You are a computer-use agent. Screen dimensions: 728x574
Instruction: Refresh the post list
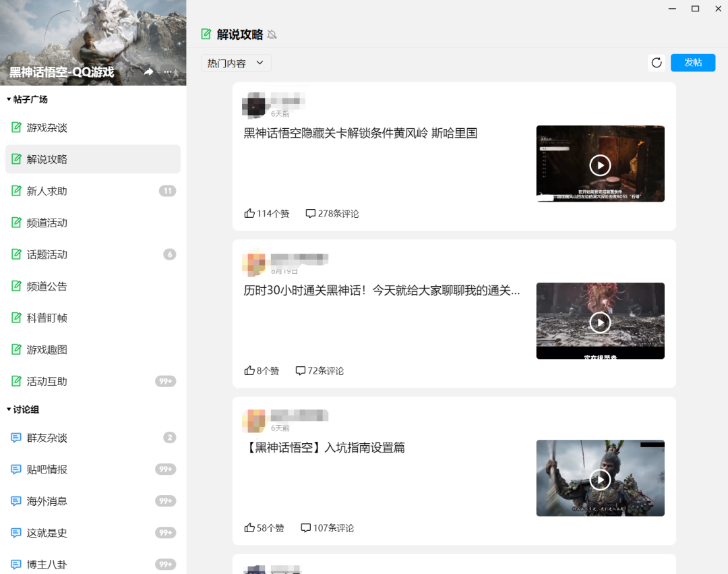tap(657, 63)
